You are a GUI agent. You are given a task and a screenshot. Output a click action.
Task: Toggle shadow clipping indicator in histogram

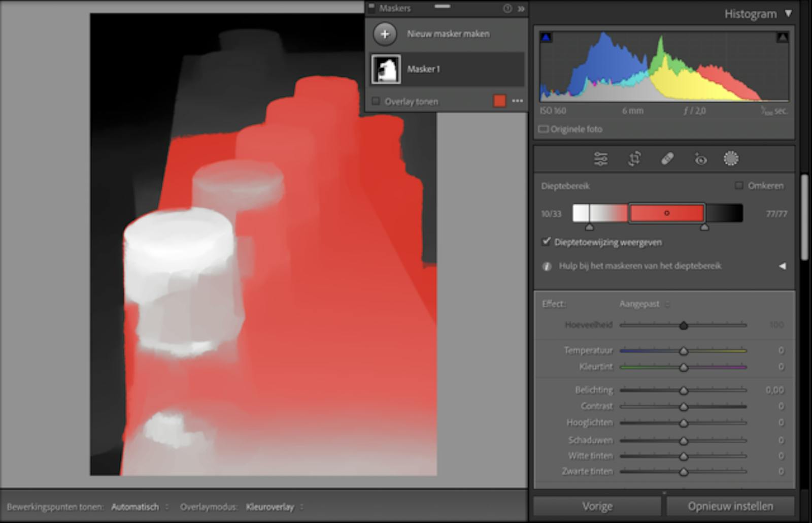click(x=546, y=38)
